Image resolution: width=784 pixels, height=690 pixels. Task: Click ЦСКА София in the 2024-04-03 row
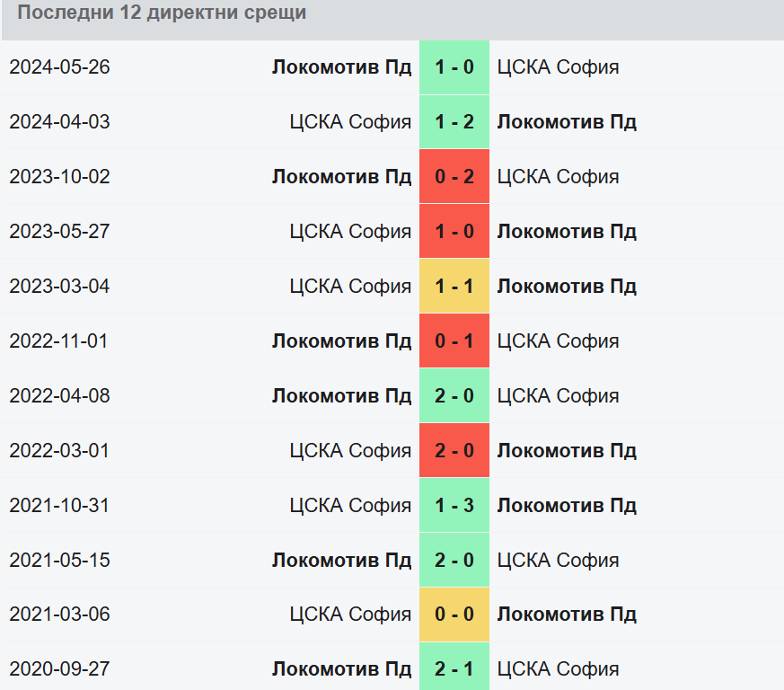pos(350,122)
